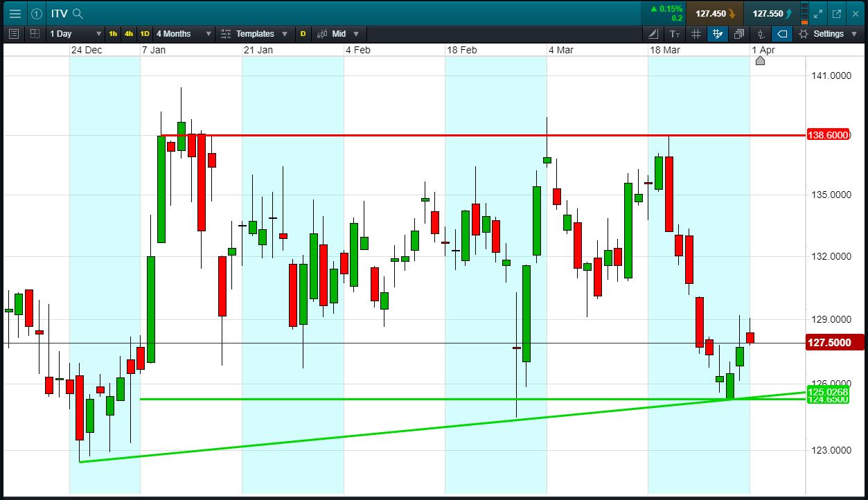The height and width of the screenshot is (500, 868).
Task: Click the 4 Mar date label
Action: click(x=561, y=50)
